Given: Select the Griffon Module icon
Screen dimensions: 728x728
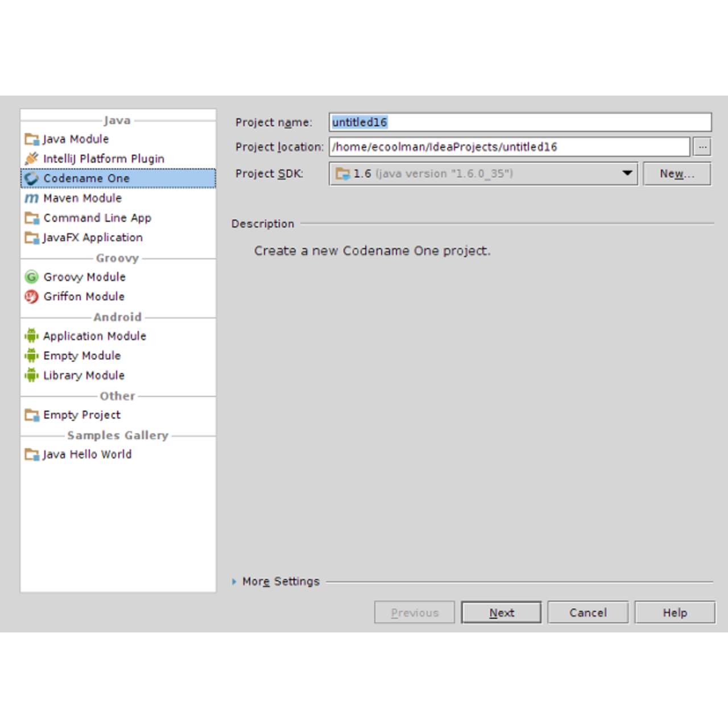Looking at the screenshot, I should click(32, 297).
